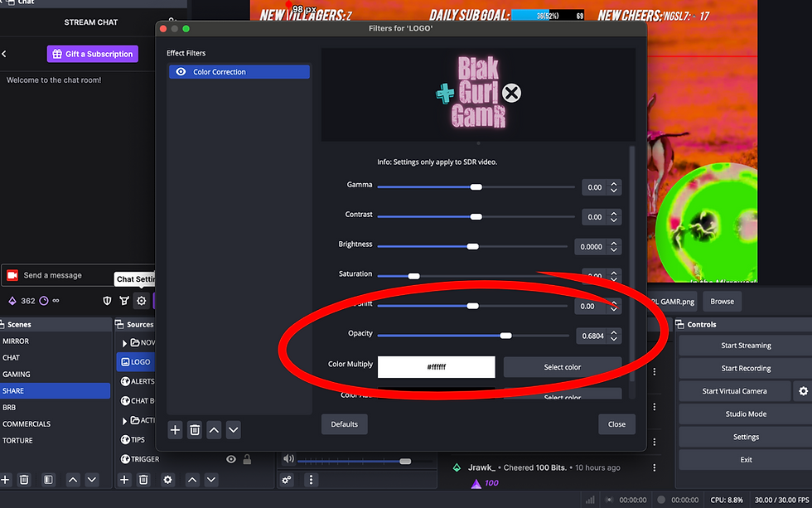Select the ALERTS browser source
Image resolution: width=812 pixels, height=508 pixels.
point(138,382)
